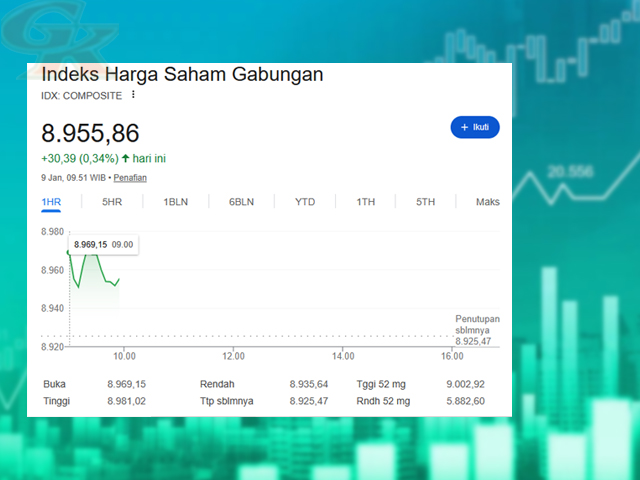Follow the index using the Ikuti button

(x=475, y=128)
